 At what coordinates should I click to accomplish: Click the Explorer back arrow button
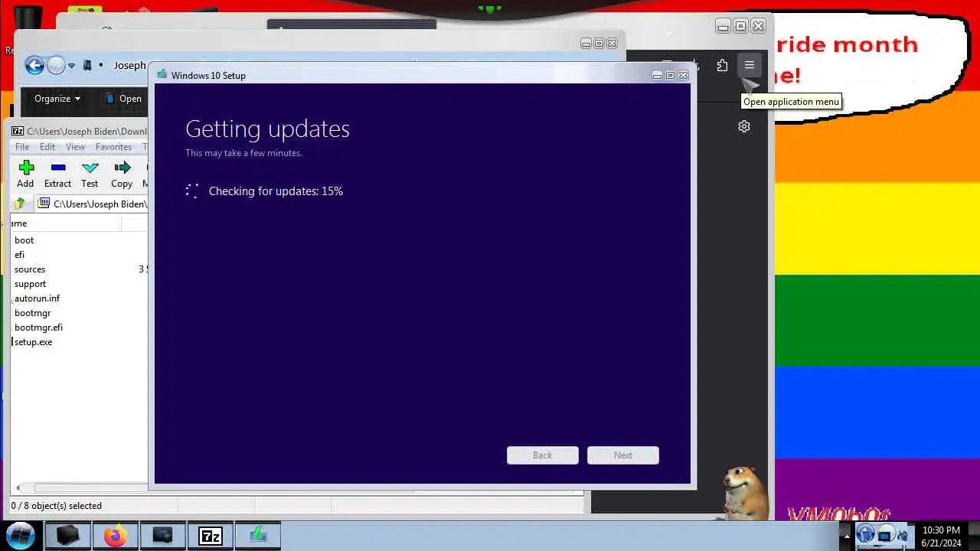(34, 65)
